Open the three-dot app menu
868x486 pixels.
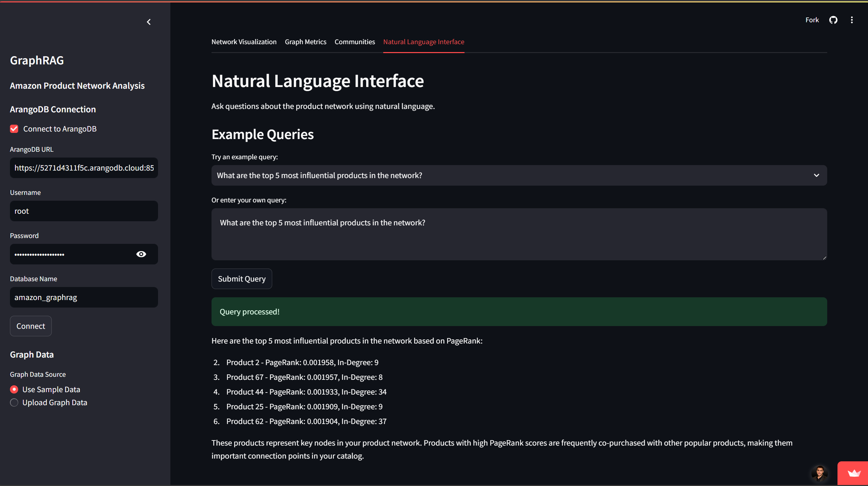852,20
